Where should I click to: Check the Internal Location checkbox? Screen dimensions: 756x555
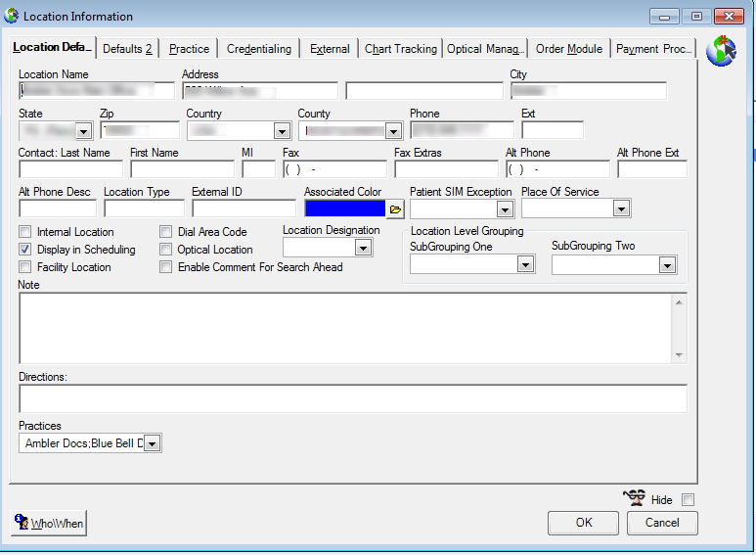[25, 232]
